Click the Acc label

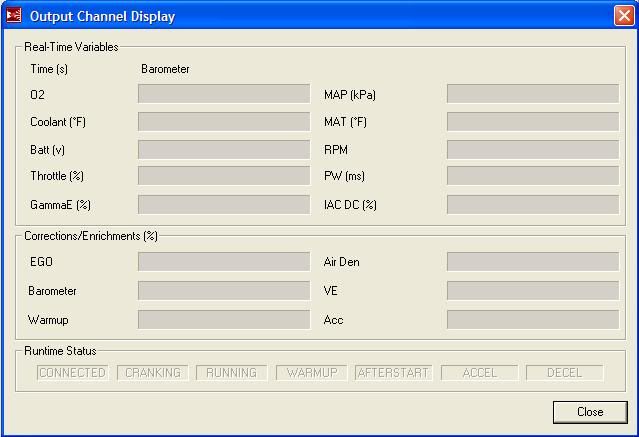pyautogui.click(x=333, y=320)
